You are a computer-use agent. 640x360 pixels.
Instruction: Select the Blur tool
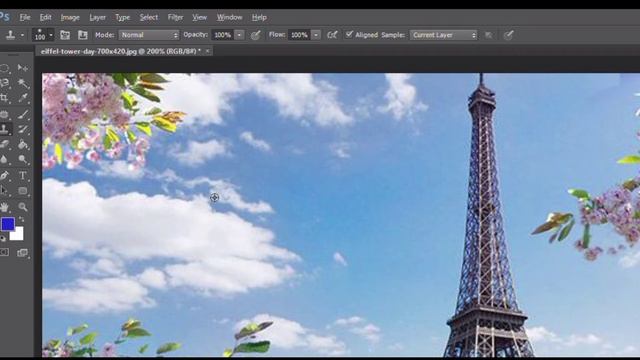4,160
